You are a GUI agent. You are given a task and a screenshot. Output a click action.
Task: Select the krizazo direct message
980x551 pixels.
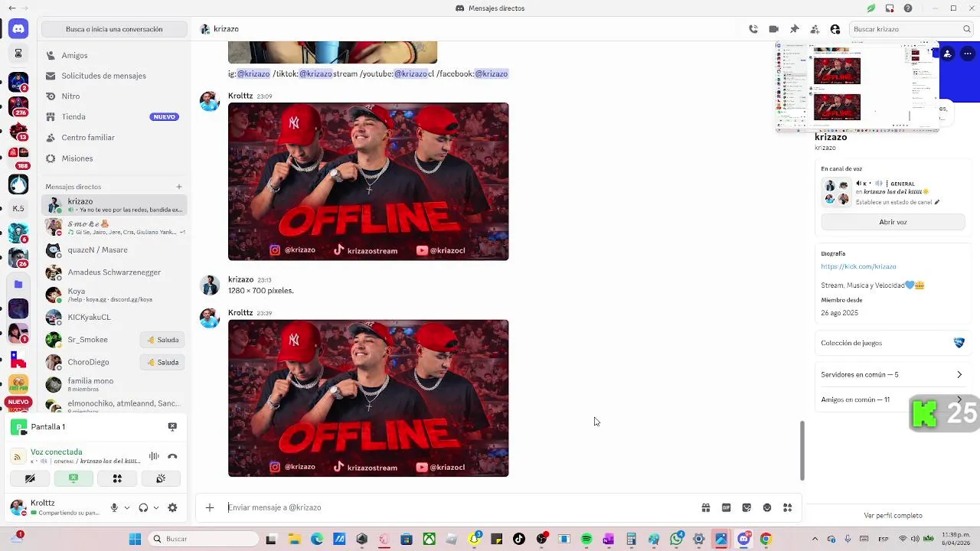pyautogui.click(x=114, y=205)
